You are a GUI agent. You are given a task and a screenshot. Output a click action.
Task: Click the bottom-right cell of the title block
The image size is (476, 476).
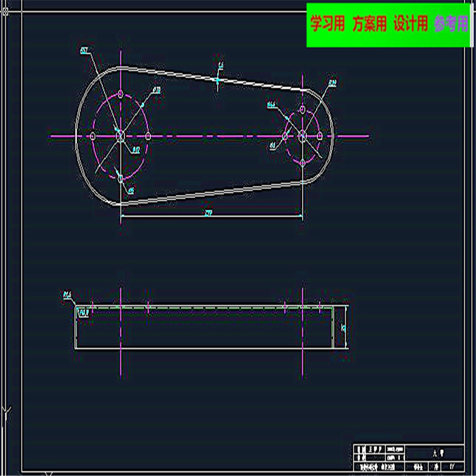453,466
